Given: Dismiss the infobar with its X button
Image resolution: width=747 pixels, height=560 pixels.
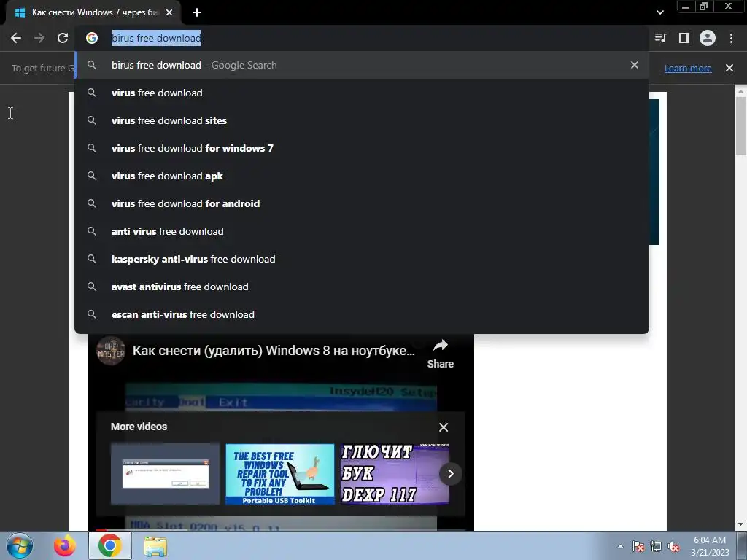Looking at the screenshot, I should pos(729,68).
